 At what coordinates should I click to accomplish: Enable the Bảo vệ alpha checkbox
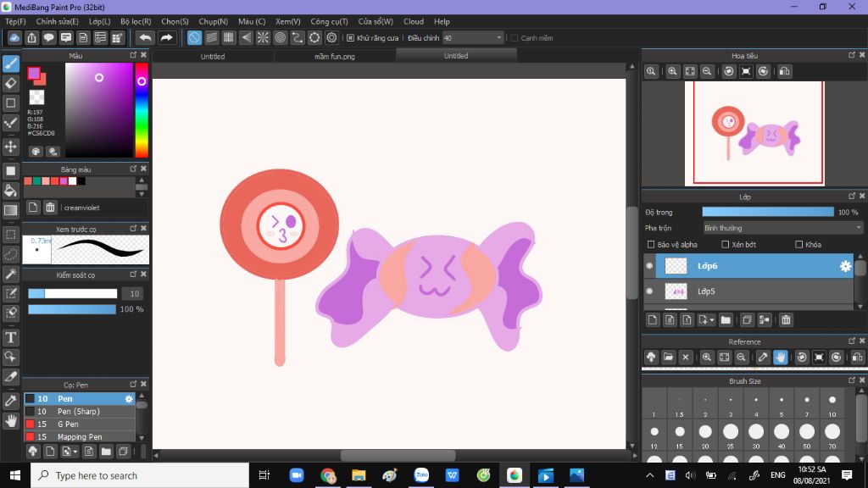click(x=651, y=245)
